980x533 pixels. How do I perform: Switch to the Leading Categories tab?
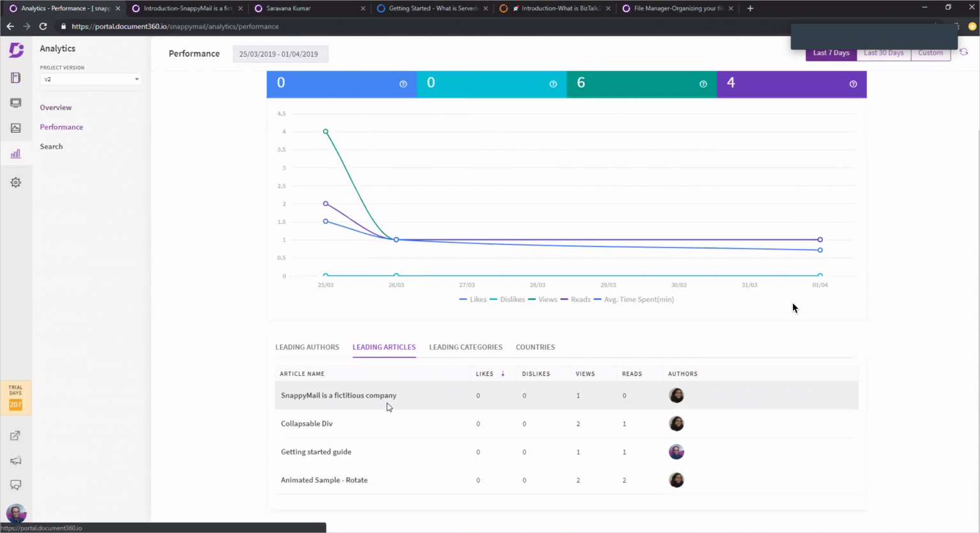(465, 347)
